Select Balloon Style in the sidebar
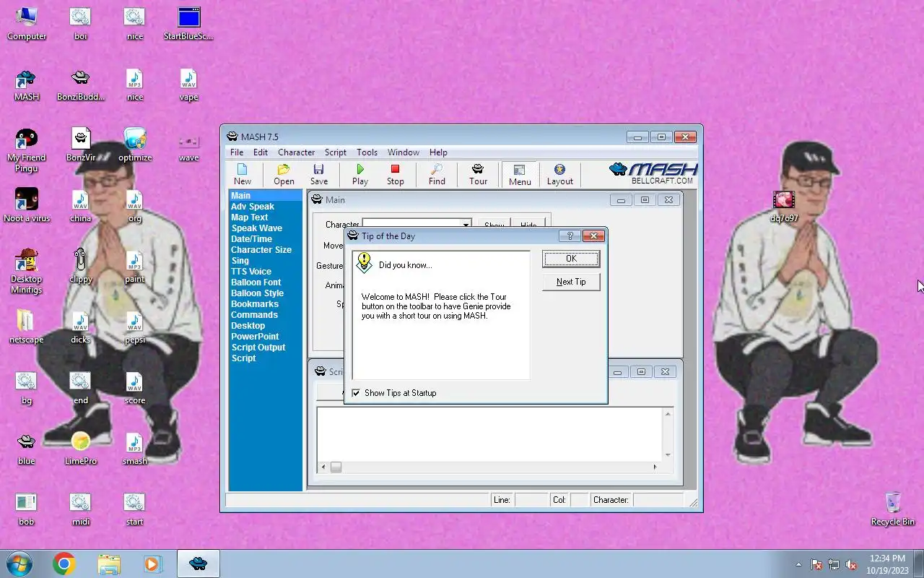The height and width of the screenshot is (578, 924). pyautogui.click(x=258, y=293)
